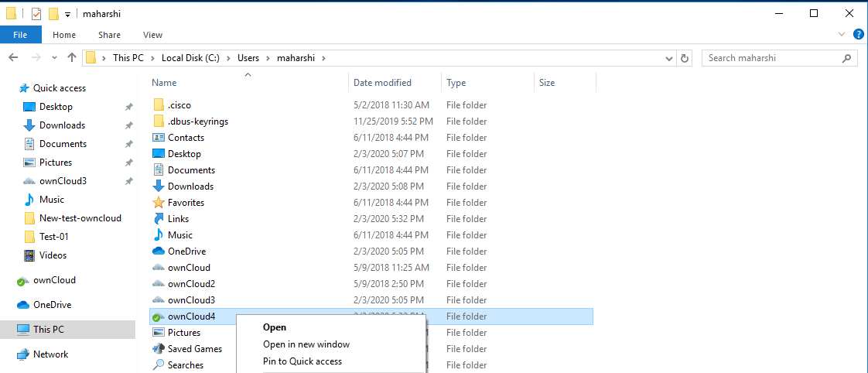Click the Up one level arrow
This screenshot has width=868, height=373.
pos(72,58)
